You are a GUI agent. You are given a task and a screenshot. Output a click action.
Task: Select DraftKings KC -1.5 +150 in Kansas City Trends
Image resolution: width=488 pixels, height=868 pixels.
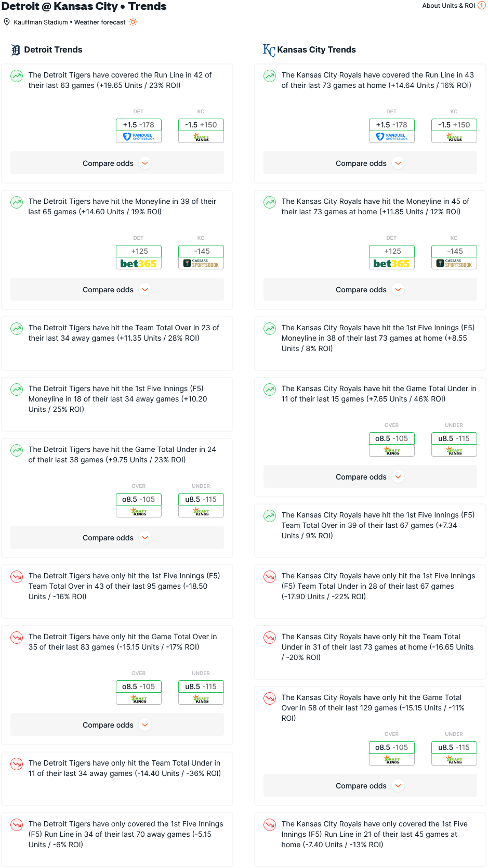pyautogui.click(x=454, y=131)
